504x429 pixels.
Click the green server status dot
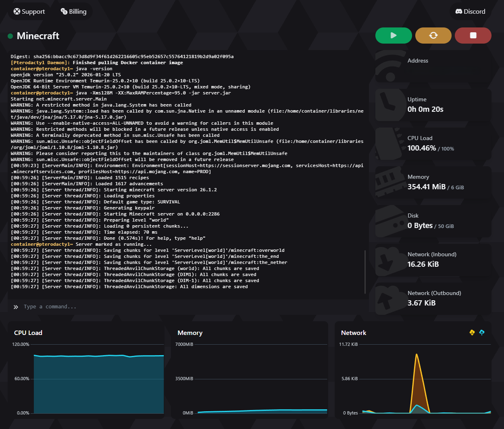click(x=10, y=36)
